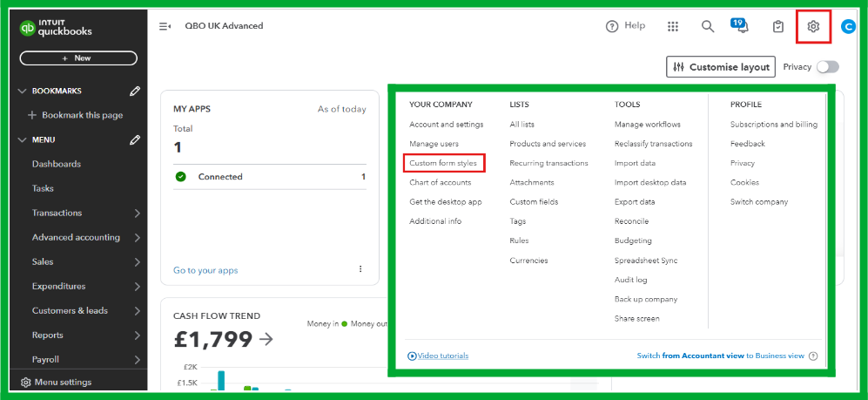The image size is (868, 400).
Task: Collapse the Menu section
Action: pyautogui.click(x=22, y=140)
